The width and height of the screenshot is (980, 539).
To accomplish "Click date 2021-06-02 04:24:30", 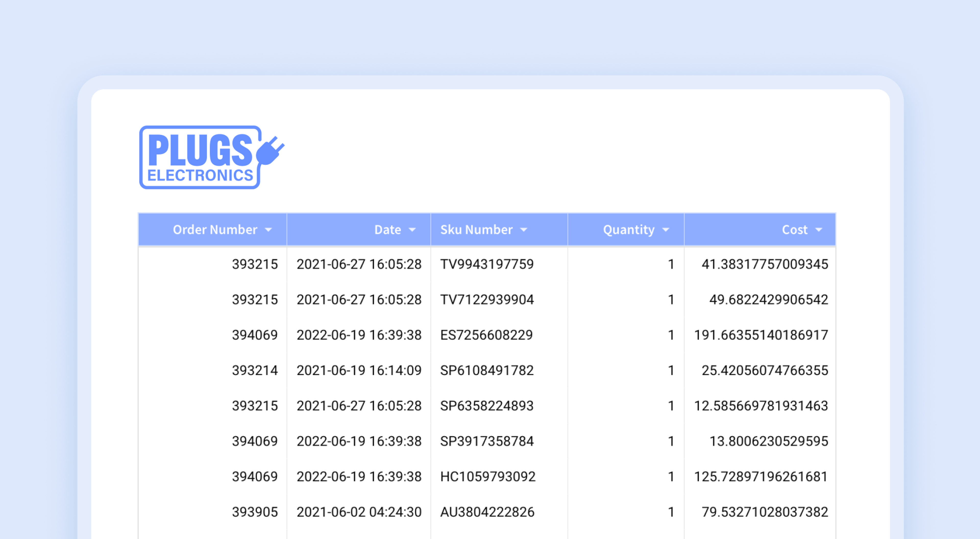I will [x=359, y=512].
